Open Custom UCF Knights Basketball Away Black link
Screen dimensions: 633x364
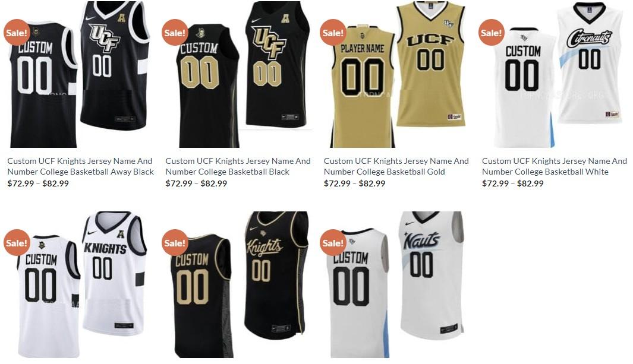coord(80,166)
